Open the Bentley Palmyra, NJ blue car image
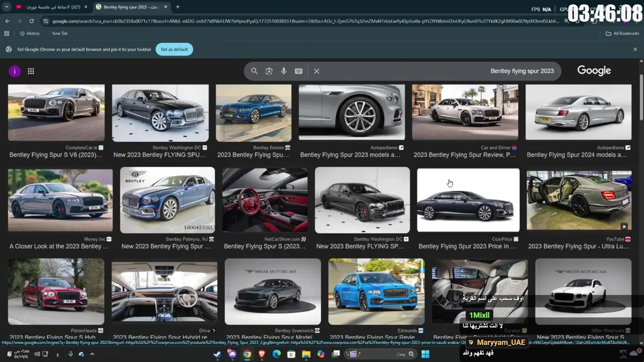Screen dimensions: 644x362 (168, 200)
